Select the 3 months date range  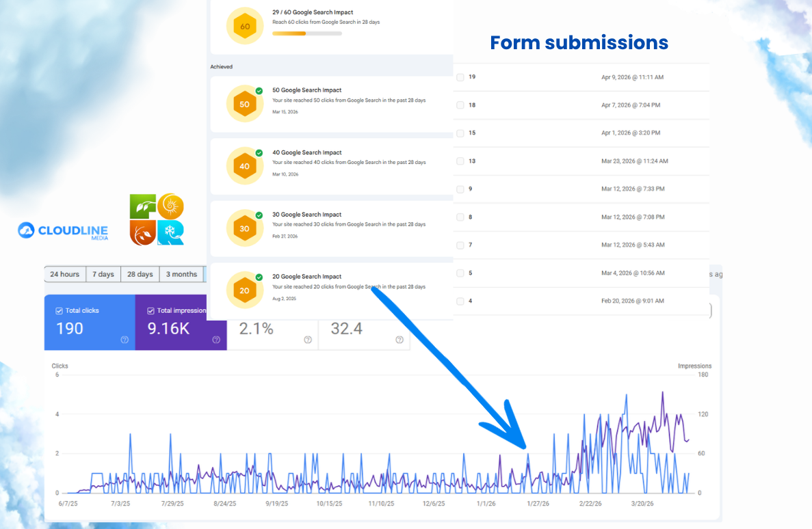click(x=181, y=274)
